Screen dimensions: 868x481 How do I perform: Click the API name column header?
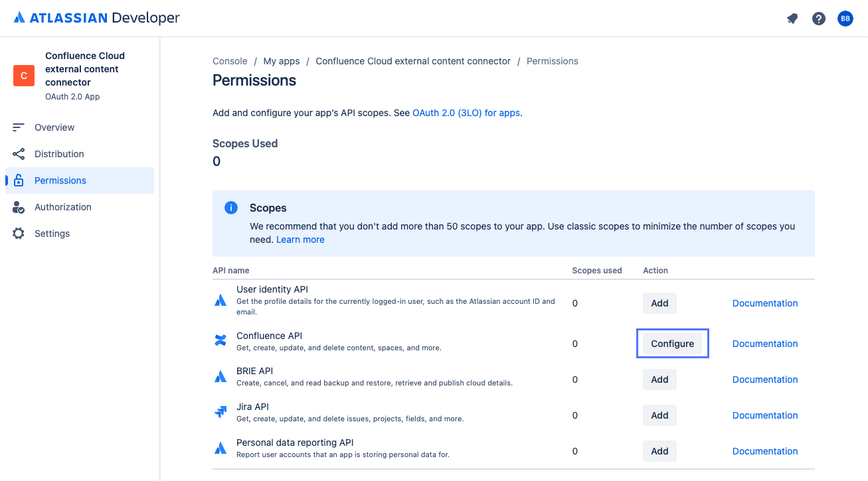coord(231,271)
